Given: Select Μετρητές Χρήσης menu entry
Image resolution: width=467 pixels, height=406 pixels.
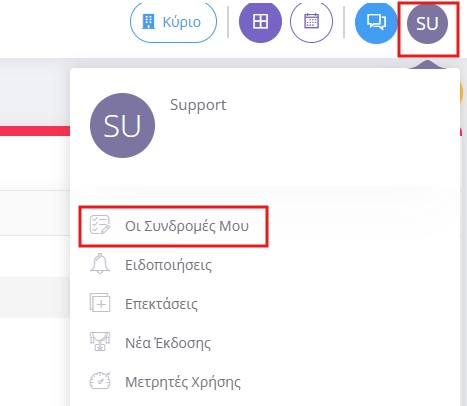Looking at the screenshot, I should [183, 382].
